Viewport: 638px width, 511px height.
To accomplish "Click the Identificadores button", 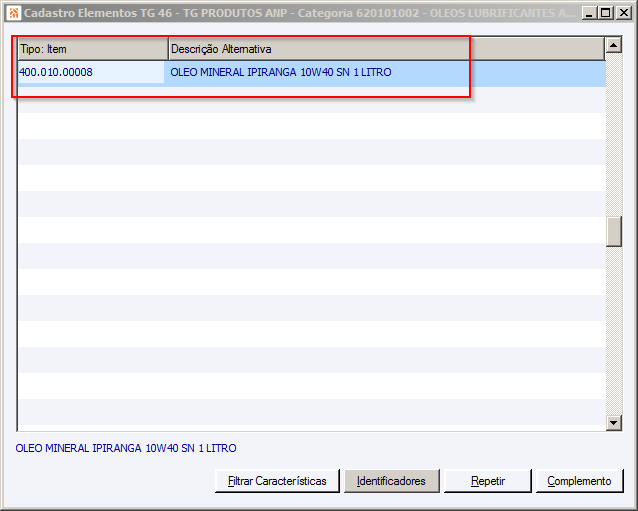I will coord(391,481).
